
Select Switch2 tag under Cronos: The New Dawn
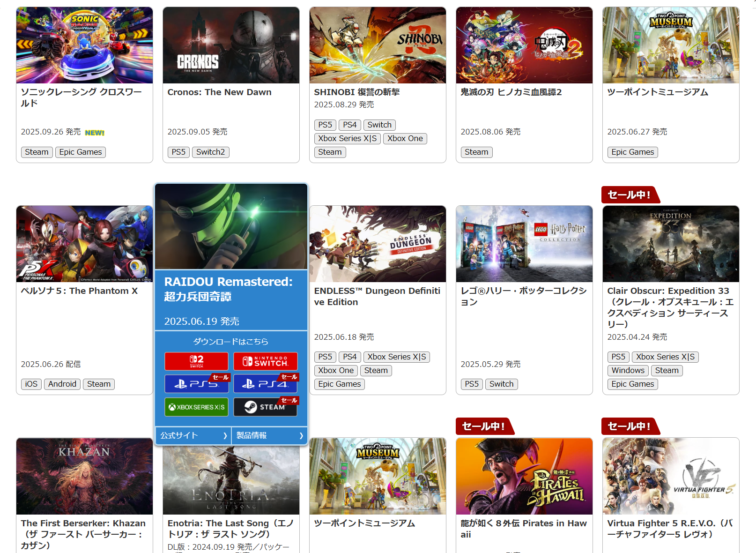(210, 152)
